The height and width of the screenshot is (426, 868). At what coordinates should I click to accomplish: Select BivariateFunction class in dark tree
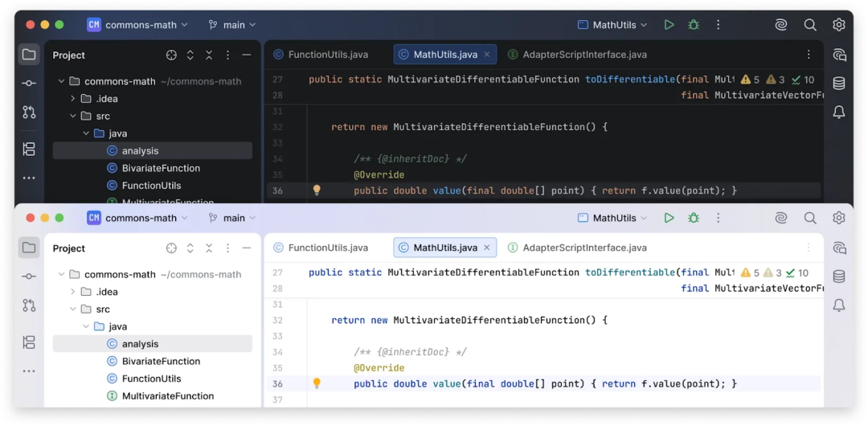[x=154, y=168]
